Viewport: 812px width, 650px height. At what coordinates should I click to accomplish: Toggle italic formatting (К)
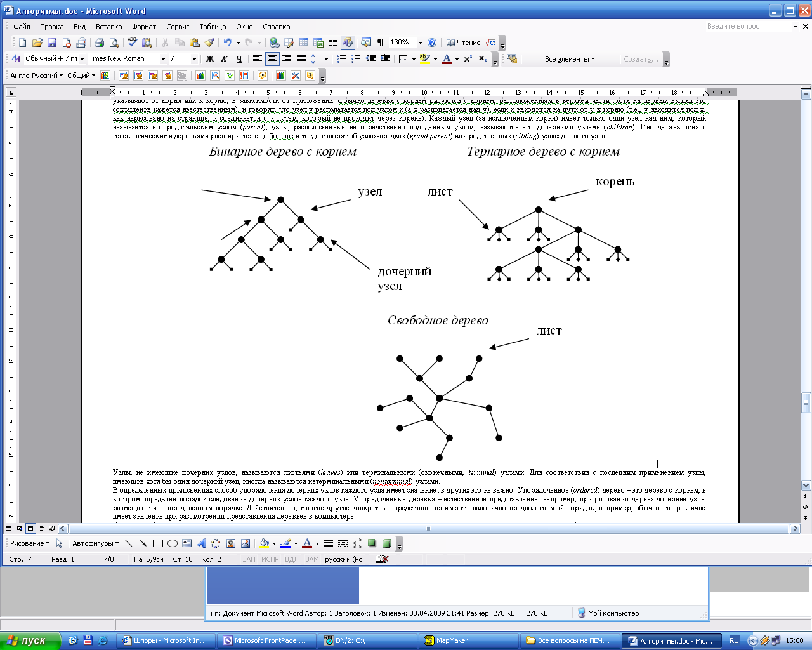coord(225,59)
